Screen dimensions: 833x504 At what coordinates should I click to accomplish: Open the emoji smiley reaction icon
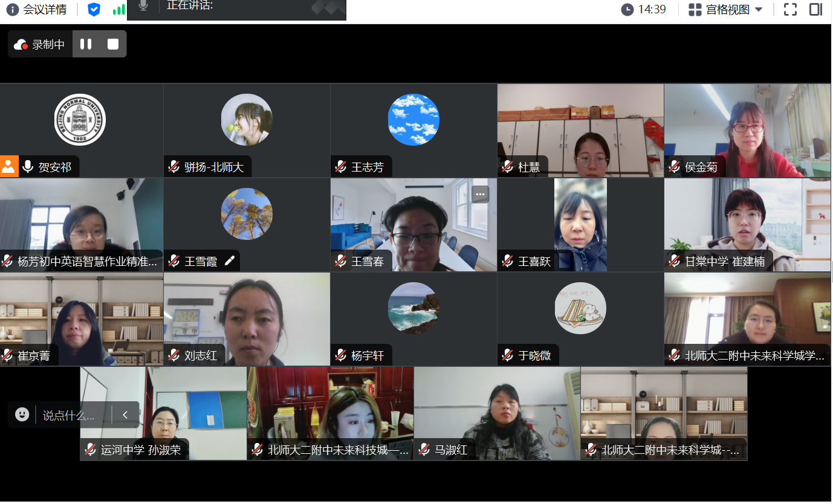(22, 415)
